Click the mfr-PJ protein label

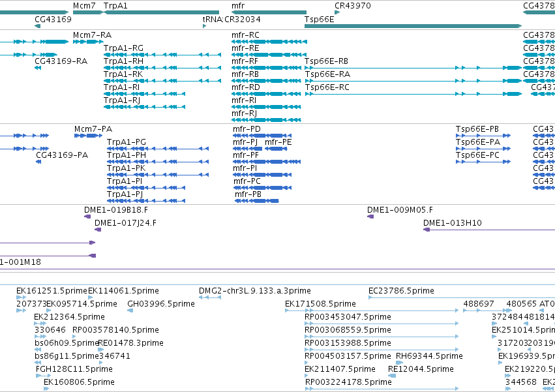click(x=245, y=142)
